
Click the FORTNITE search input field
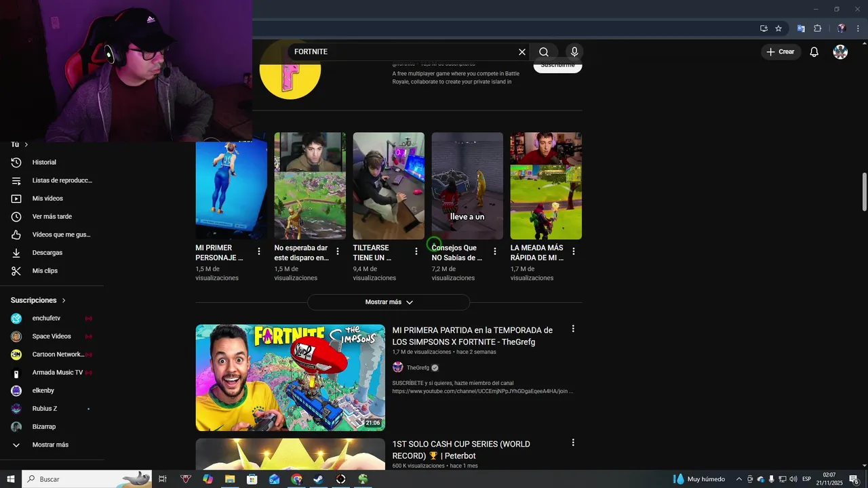pyautogui.click(x=403, y=52)
